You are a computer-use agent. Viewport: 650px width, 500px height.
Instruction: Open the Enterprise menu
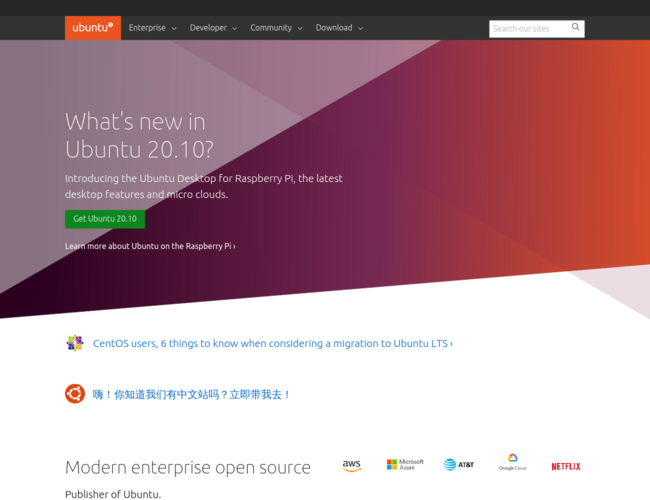tap(147, 28)
